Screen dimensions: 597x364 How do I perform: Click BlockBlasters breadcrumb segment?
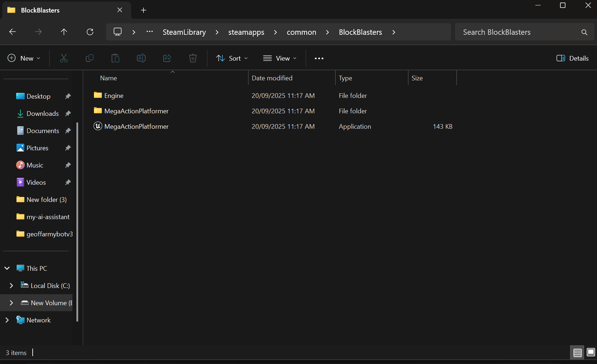[x=360, y=32]
